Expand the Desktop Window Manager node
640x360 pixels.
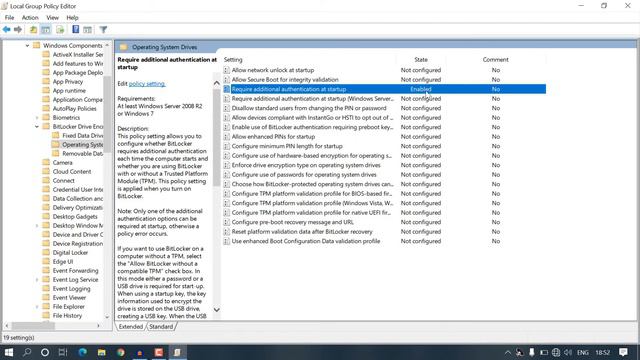(37, 226)
